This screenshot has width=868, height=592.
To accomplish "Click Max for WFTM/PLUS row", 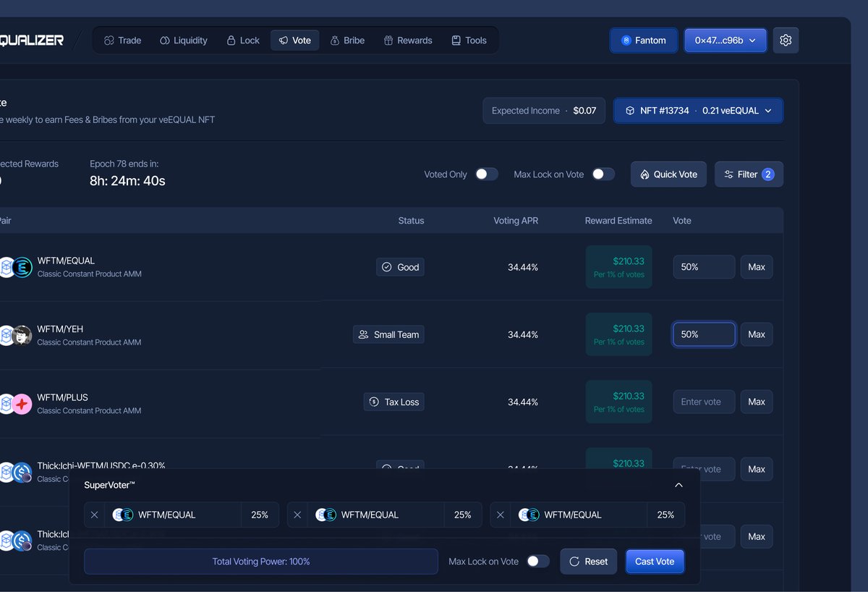I will 757,402.
